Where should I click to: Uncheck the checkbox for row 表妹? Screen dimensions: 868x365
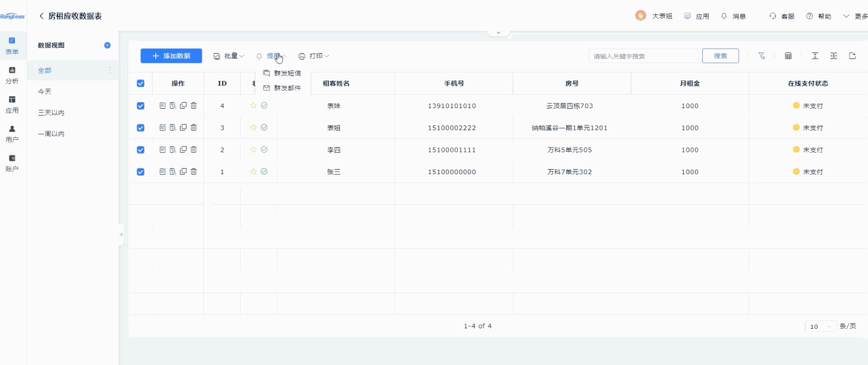coord(141,106)
